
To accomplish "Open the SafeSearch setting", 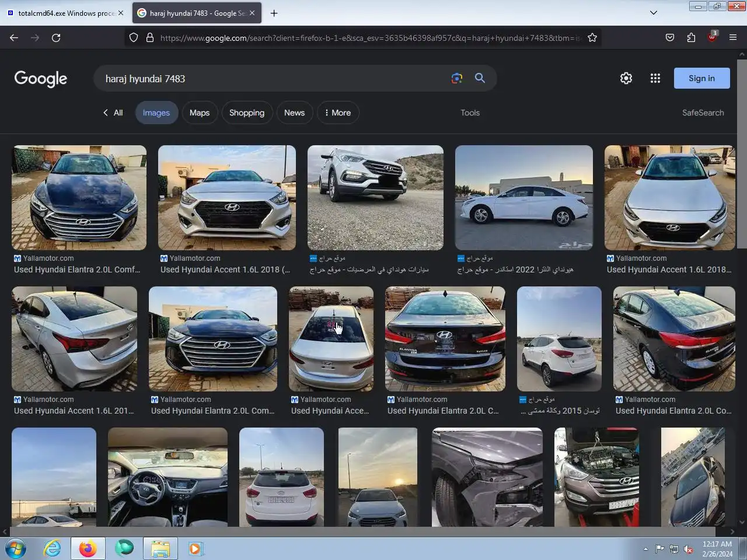I will [703, 113].
